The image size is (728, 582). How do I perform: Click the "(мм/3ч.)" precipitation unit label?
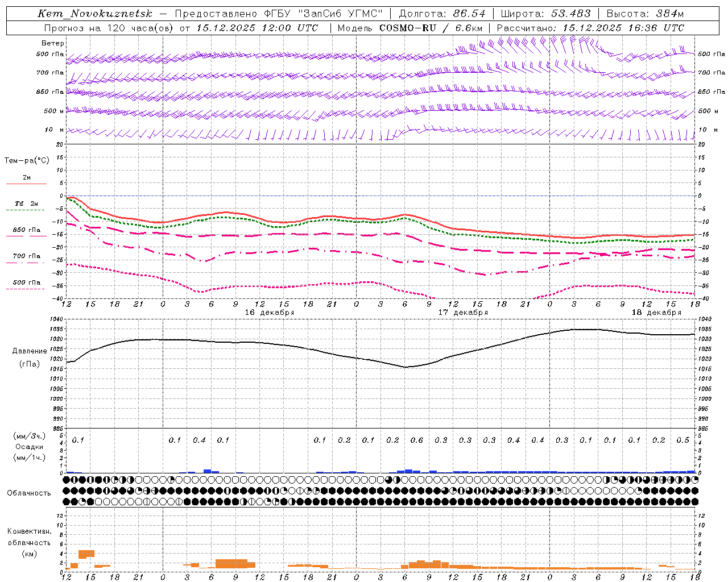click(29, 436)
